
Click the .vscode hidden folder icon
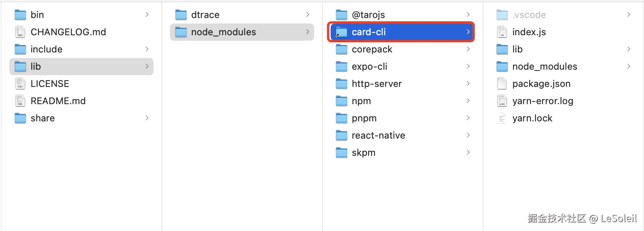click(502, 15)
